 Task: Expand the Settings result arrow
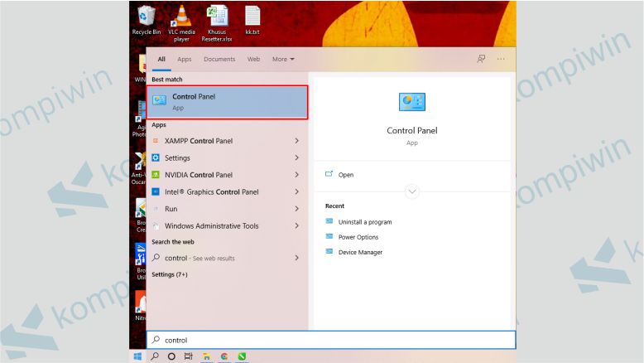296,157
